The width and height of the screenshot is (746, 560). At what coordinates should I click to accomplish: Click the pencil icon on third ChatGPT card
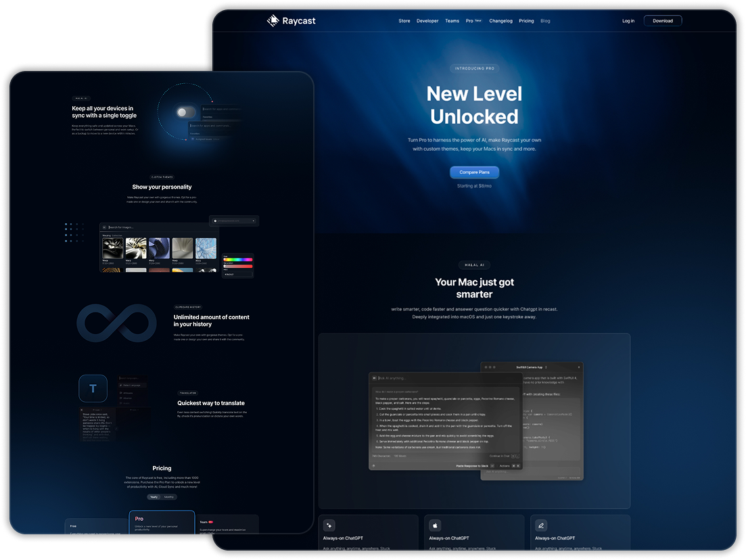pyautogui.click(x=541, y=526)
